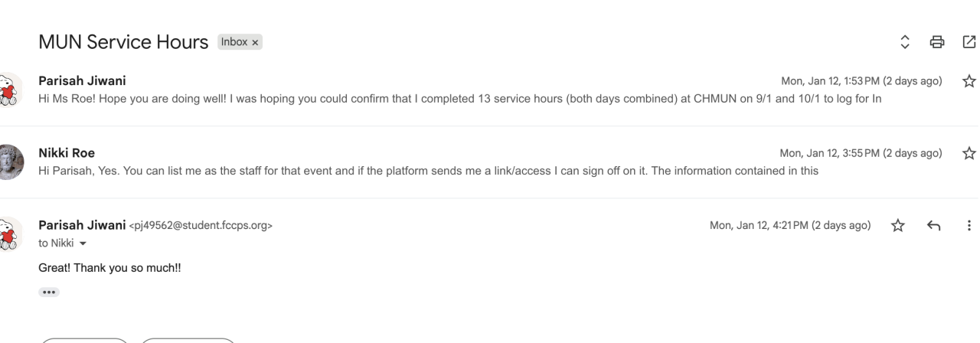Click the Reply arrow icon
The width and height of the screenshot is (980, 343).
[933, 225]
